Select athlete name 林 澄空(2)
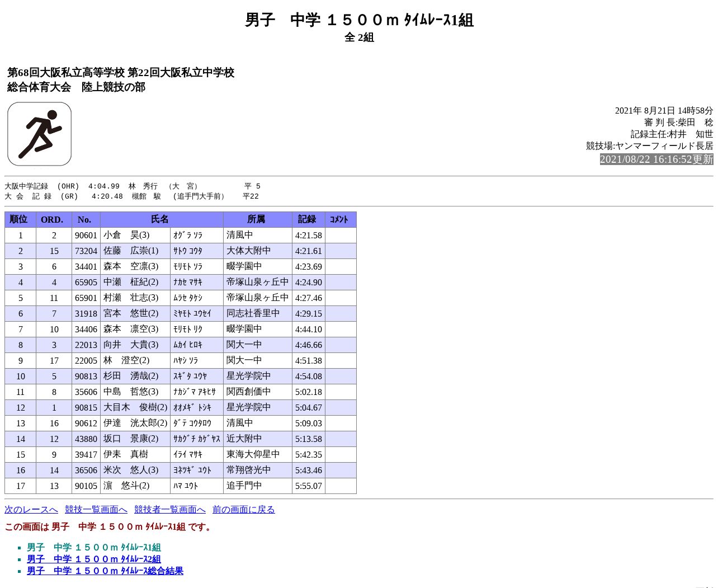 (126, 361)
